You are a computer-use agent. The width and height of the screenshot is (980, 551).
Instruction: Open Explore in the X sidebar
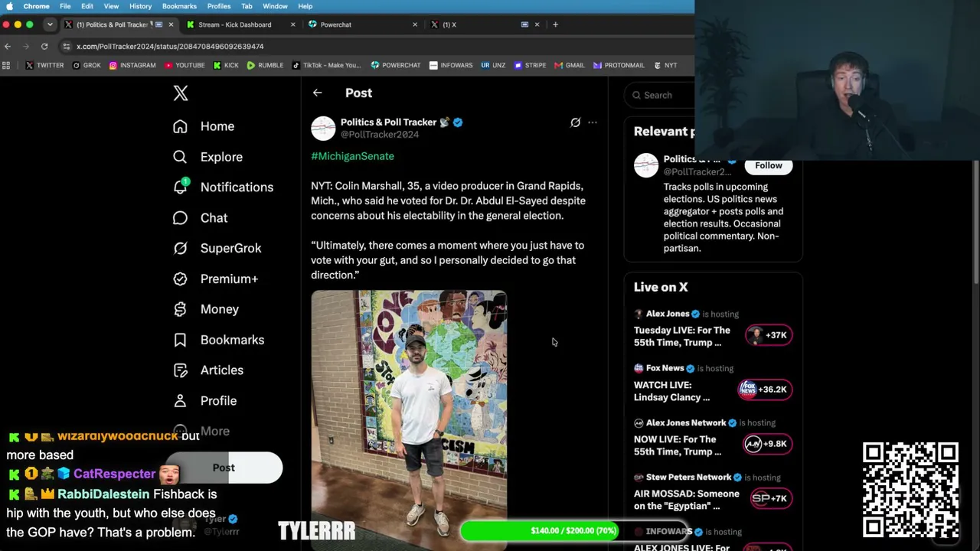point(207,157)
